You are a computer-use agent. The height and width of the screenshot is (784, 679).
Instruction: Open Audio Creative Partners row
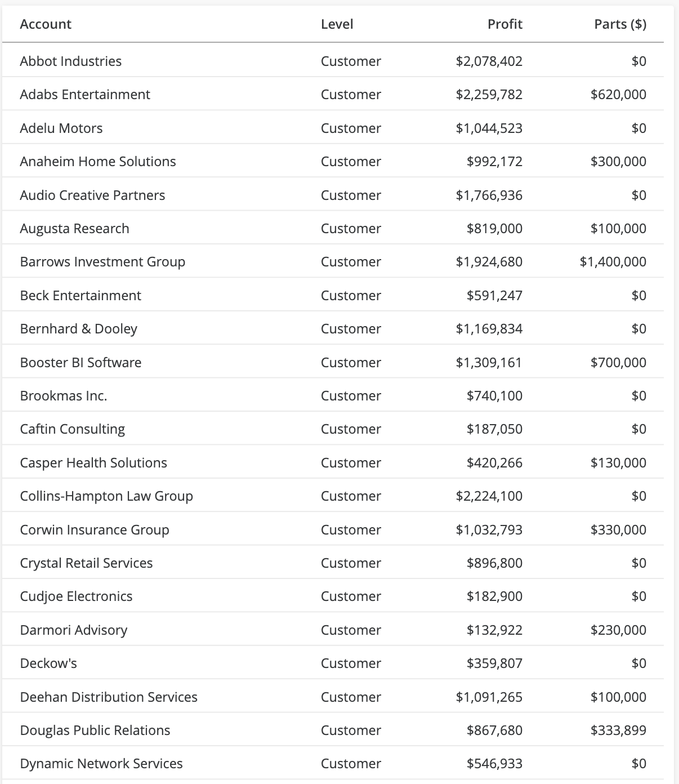(92, 195)
